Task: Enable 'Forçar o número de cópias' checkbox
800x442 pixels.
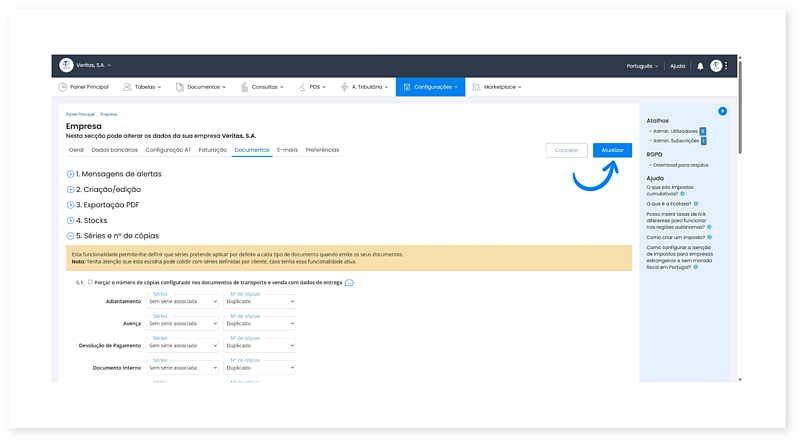Action: (x=90, y=282)
